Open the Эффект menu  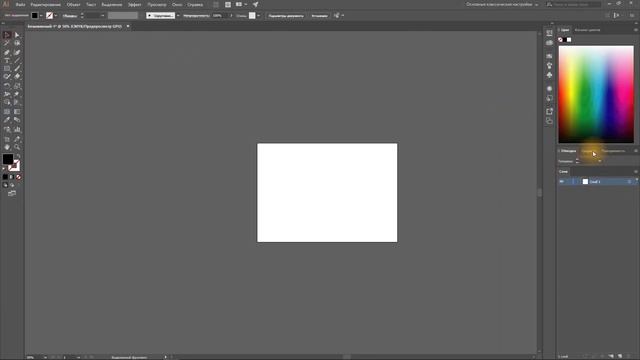[x=134, y=4]
